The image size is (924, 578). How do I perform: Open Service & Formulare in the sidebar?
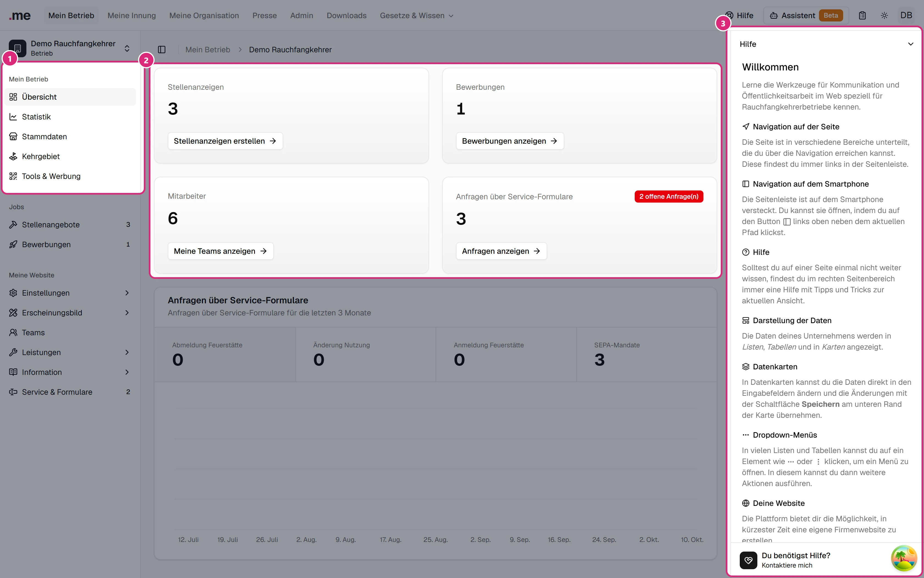pyautogui.click(x=70, y=392)
